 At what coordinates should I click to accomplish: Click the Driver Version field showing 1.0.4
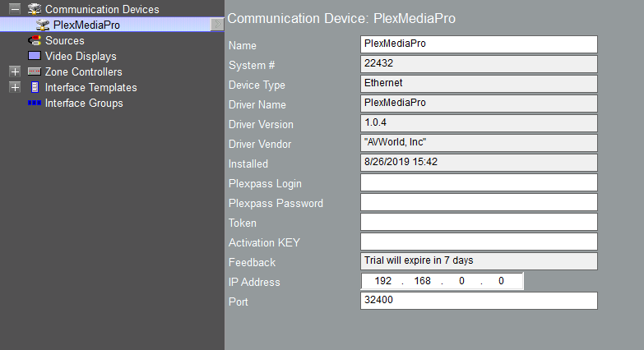click(479, 123)
